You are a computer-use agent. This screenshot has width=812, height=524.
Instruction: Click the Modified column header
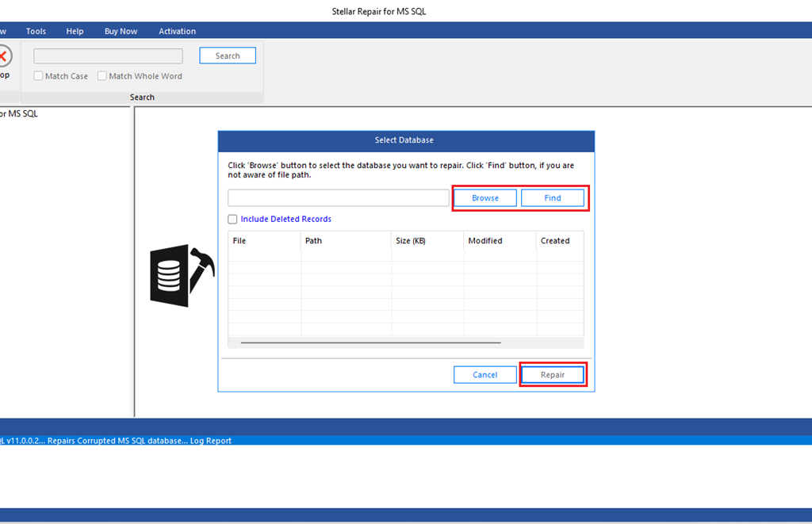point(500,241)
